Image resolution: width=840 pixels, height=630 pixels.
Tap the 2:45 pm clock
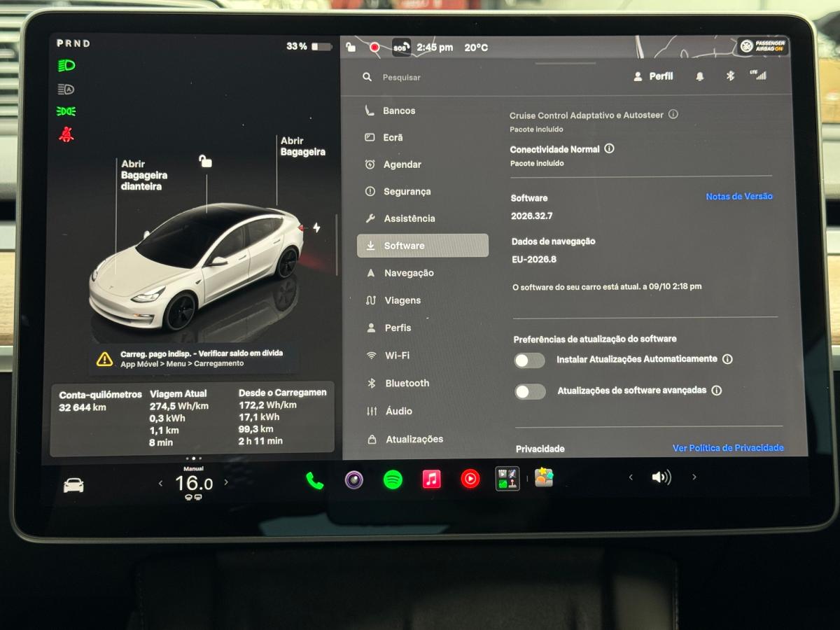coord(435,48)
